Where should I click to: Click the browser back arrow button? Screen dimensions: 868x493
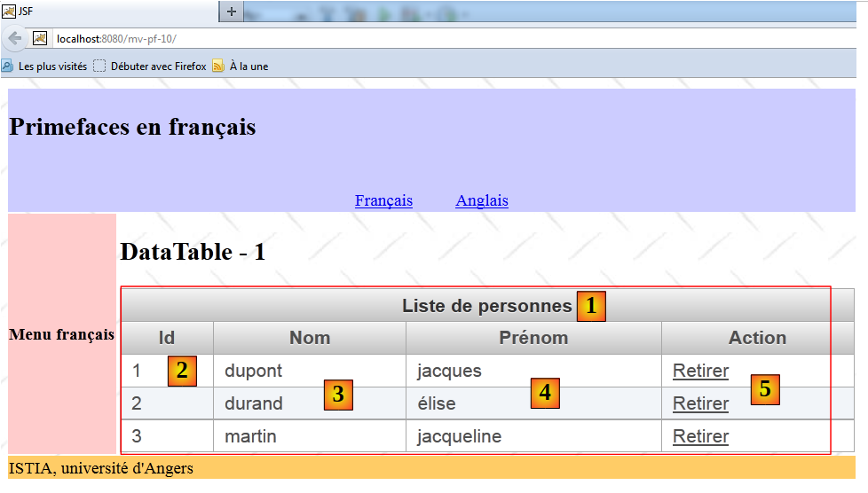click(x=14, y=38)
